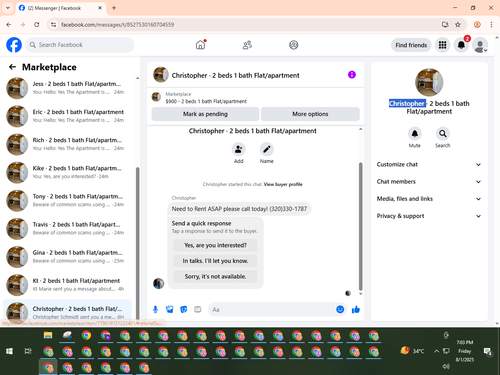Open the tab search dropdown arrow
The height and width of the screenshot is (375, 500).
8,8
